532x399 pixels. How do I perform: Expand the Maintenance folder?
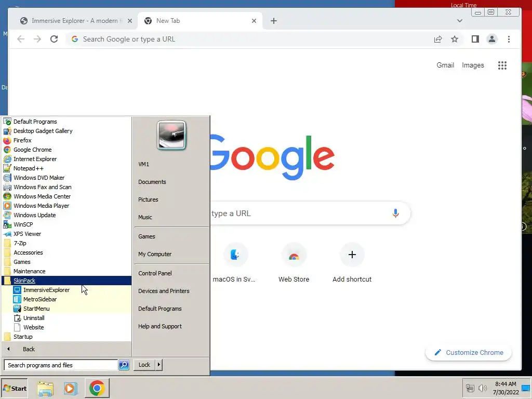coord(66,271)
